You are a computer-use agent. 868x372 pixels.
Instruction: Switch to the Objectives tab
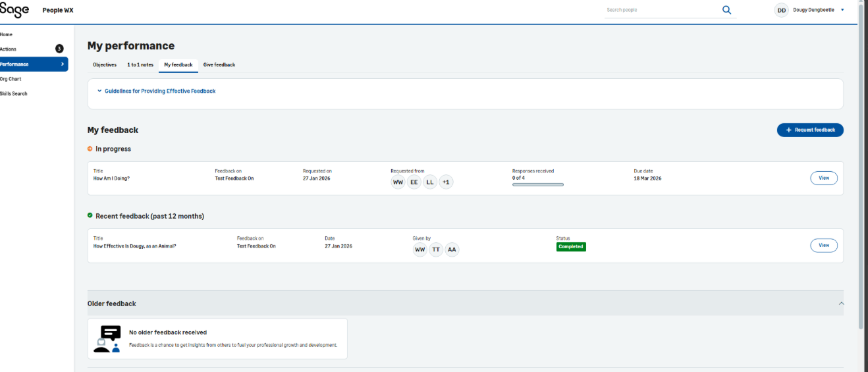[x=105, y=65]
